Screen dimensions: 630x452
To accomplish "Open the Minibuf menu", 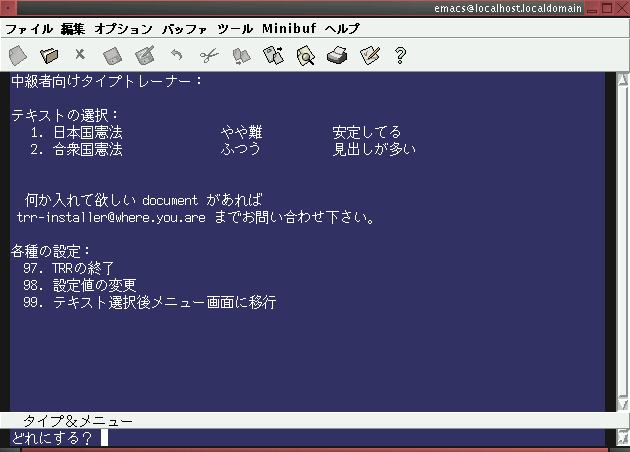I will tap(289, 29).
